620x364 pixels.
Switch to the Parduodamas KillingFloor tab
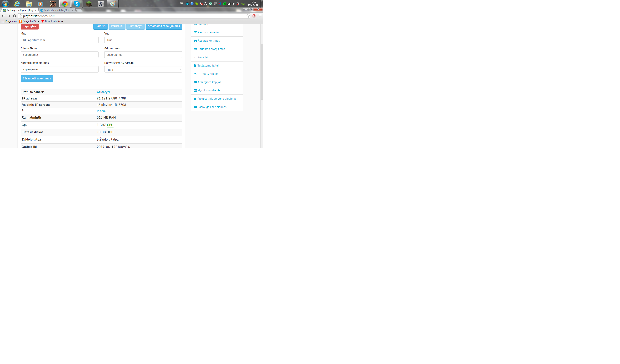tap(57, 10)
